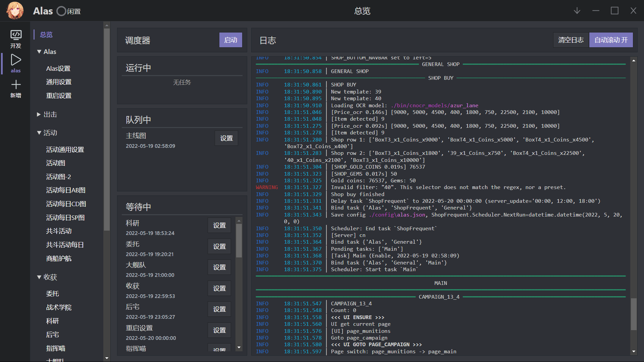Click the 闲置 idle status circle icon

[x=61, y=11]
